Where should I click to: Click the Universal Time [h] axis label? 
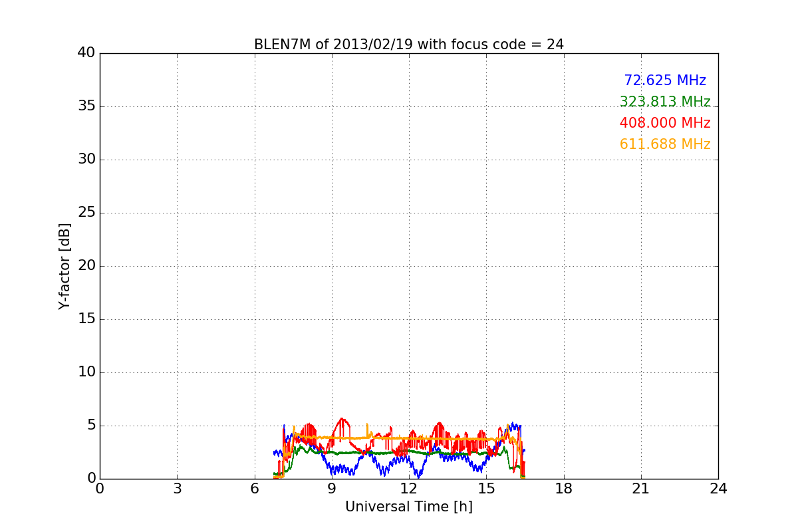point(409,507)
